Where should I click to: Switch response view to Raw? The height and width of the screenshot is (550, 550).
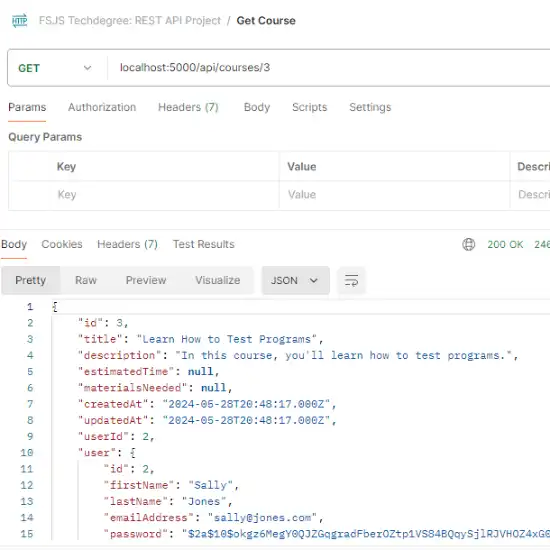86,280
